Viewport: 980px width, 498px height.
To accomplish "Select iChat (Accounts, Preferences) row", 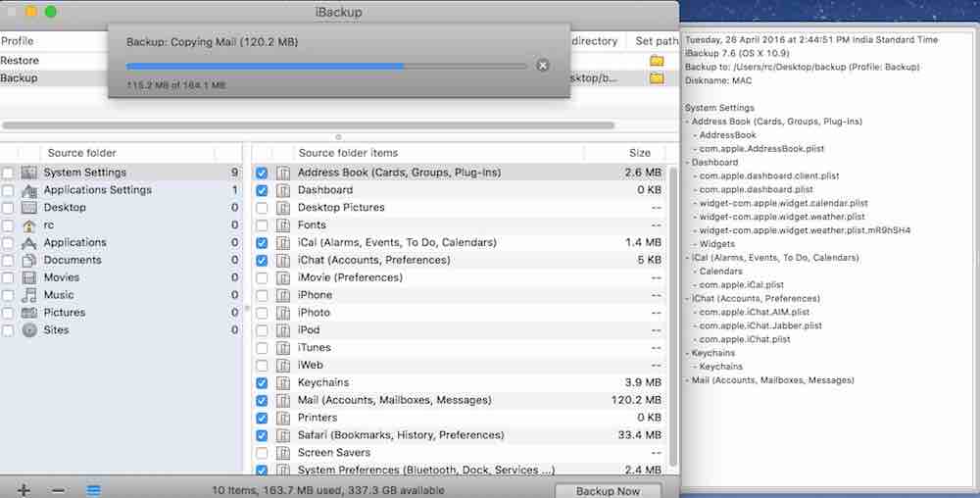I will coord(460,260).
